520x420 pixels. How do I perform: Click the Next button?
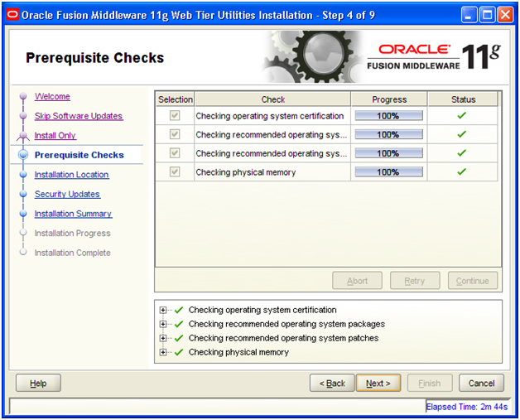(378, 384)
